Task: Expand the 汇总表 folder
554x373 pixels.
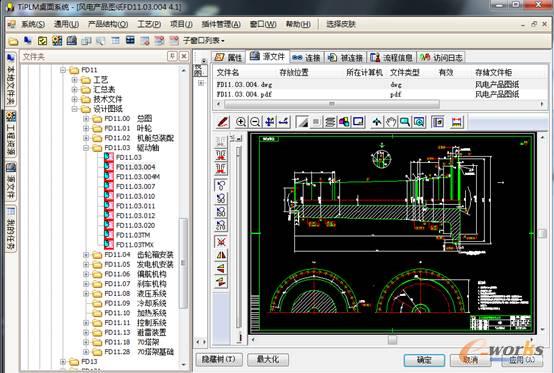Action: click(74, 90)
